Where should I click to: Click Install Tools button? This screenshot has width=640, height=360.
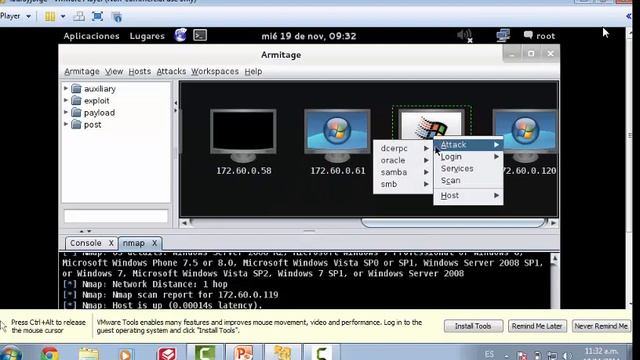(473, 326)
